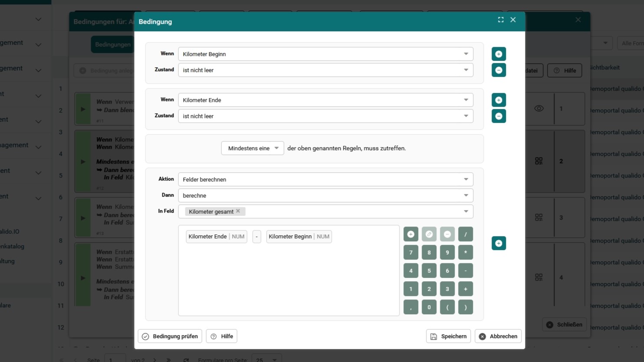Close the Bedingung dialog
The height and width of the screenshot is (362, 644).
coord(513,20)
